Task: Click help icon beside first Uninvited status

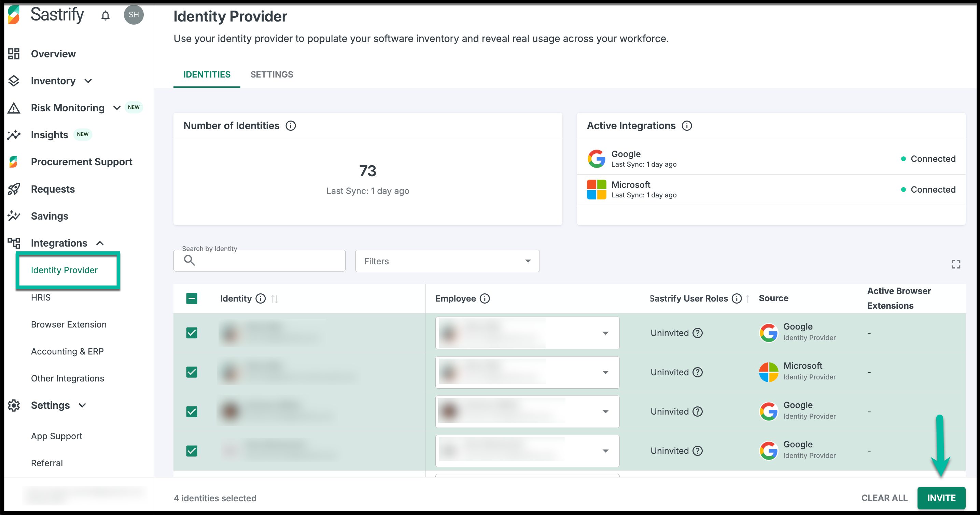Action: (698, 333)
